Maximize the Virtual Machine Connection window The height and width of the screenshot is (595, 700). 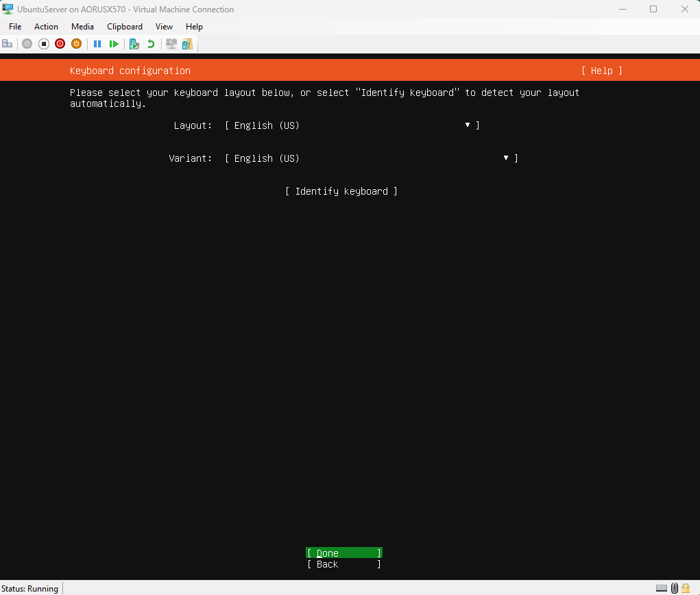tap(653, 9)
